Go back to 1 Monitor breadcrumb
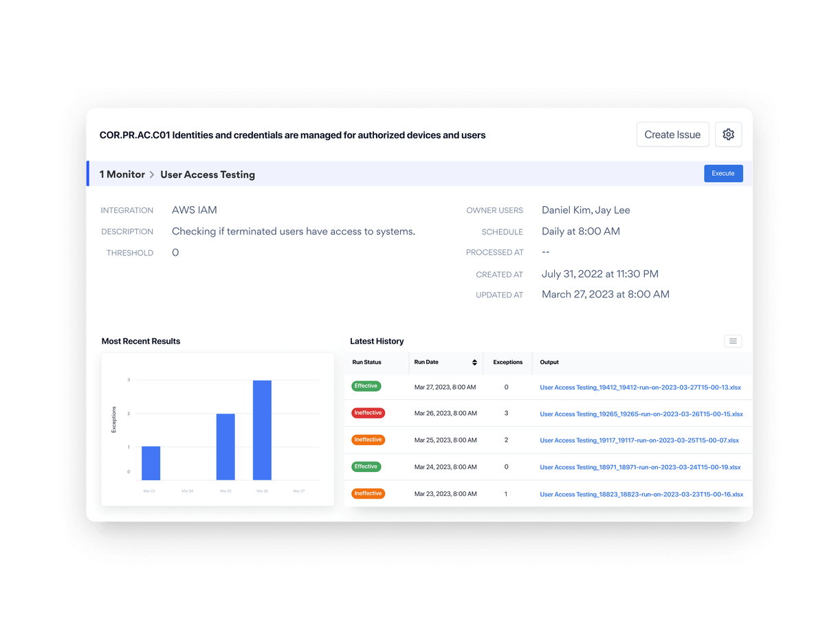Image resolution: width=840 pixels, height=630 pixels. (x=122, y=175)
